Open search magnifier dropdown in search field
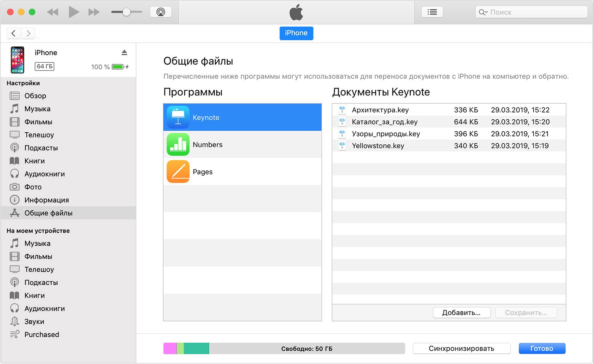Screen dimensions: 593x364 click(483, 12)
